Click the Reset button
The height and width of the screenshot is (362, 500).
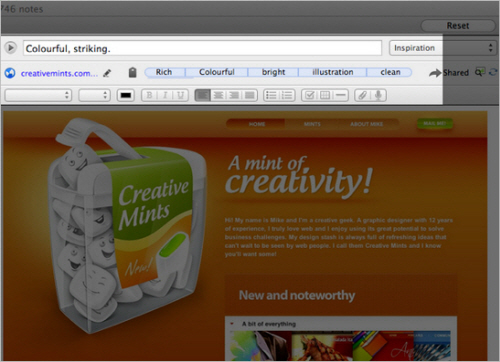(458, 26)
